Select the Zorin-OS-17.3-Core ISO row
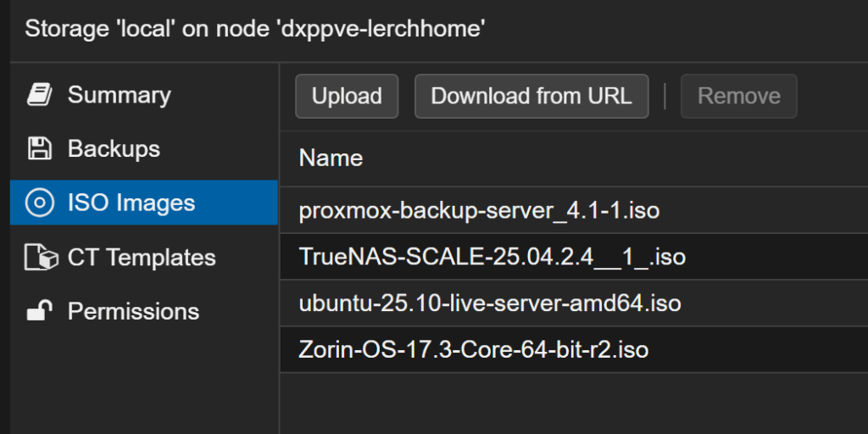This screenshot has height=434, width=868. pyautogui.click(x=474, y=349)
